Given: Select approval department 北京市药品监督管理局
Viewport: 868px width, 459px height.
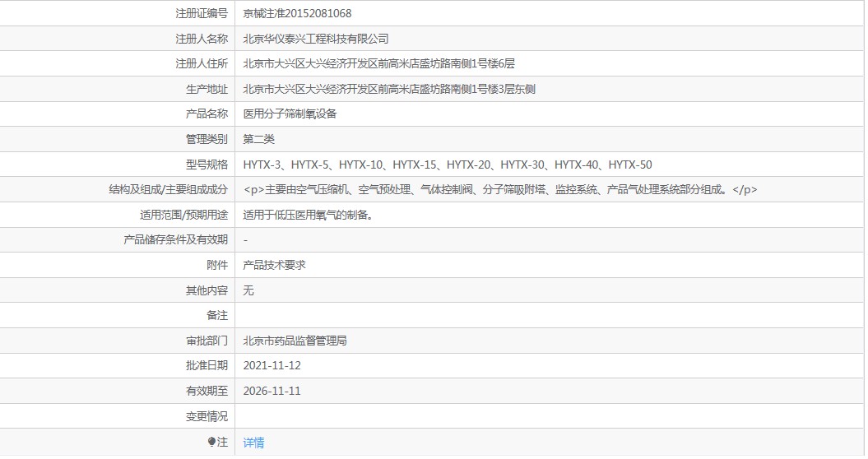Looking at the screenshot, I should click(295, 341).
